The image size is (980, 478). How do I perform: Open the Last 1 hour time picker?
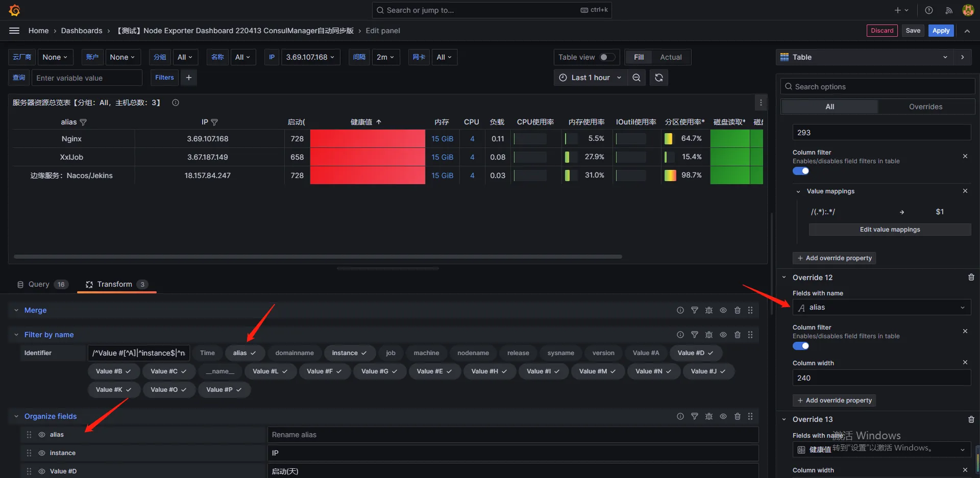pyautogui.click(x=591, y=78)
